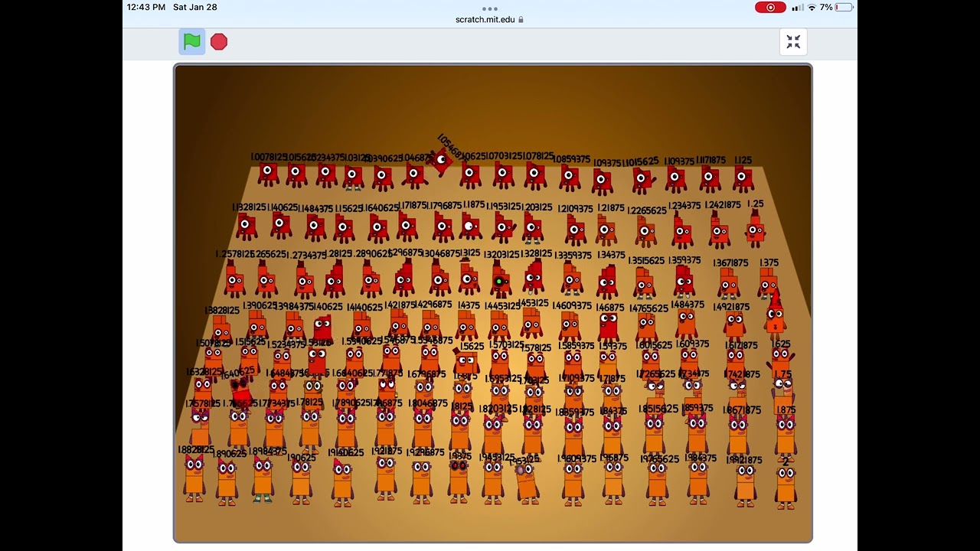The height and width of the screenshot is (551, 980).
Task: Tap the Sat Jan 28 date
Action: [195, 7]
